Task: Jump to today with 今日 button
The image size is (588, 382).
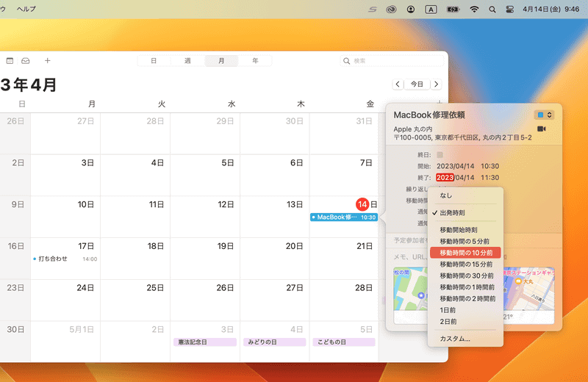Action: [x=417, y=84]
